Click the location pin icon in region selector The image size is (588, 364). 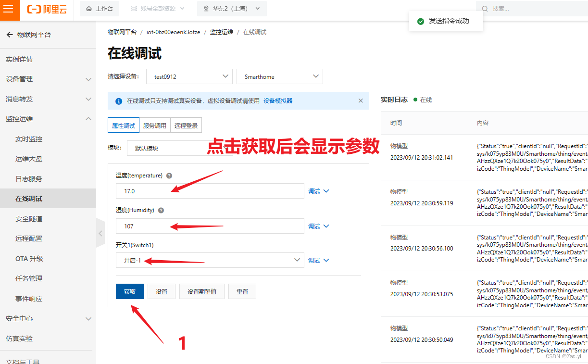tap(206, 9)
